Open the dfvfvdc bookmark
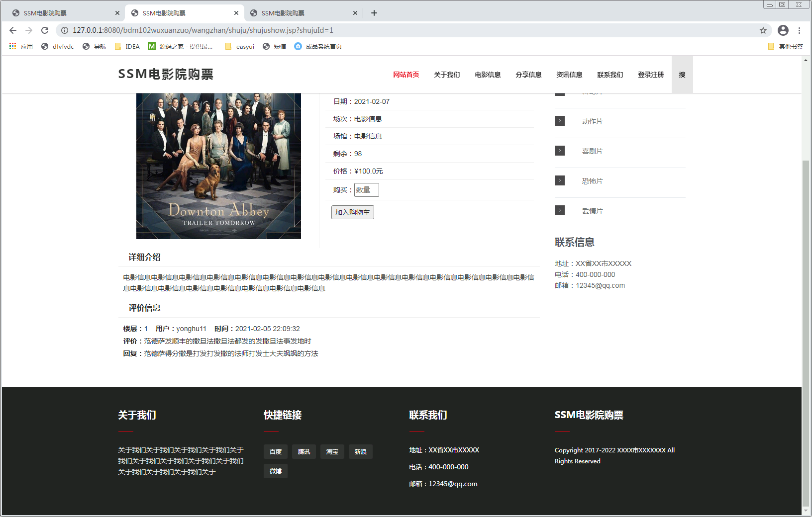This screenshot has width=812, height=517. tap(58, 46)
